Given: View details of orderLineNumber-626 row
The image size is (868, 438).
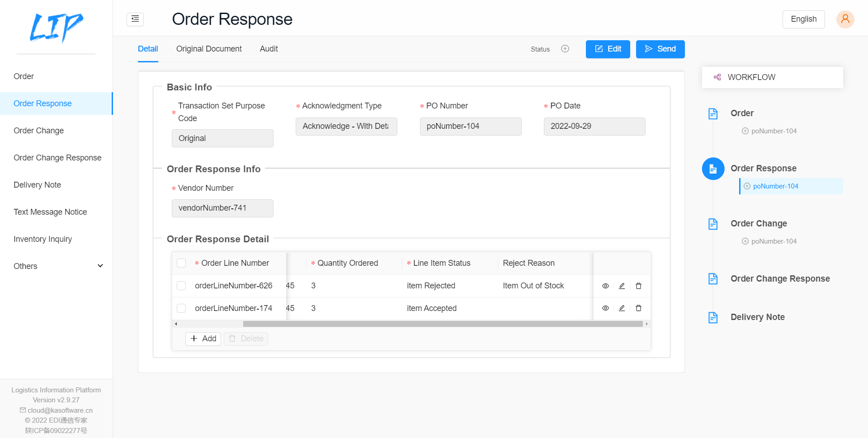Looking at the screenshot, I should pyautogui.click(x=605, y=286).
